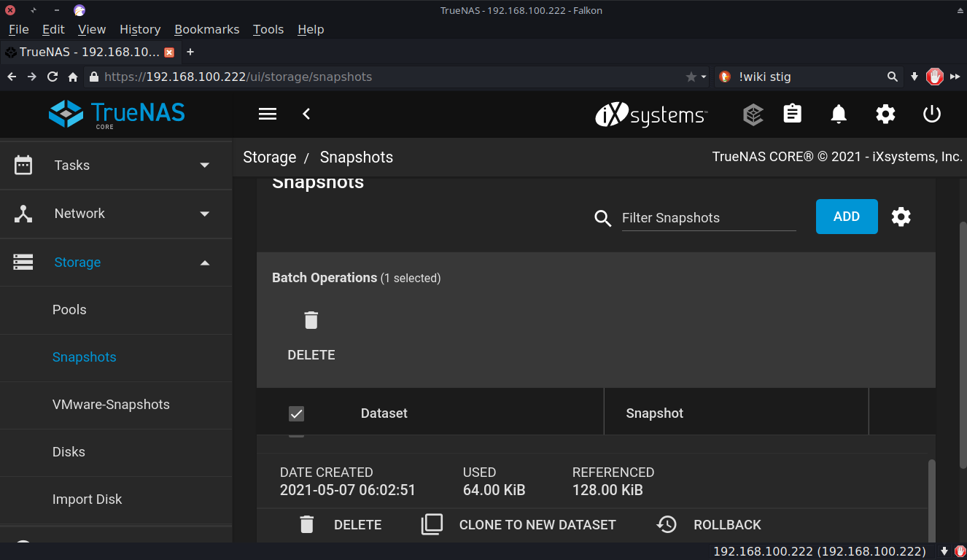Click the blue ADD button

tap(847, 217)
